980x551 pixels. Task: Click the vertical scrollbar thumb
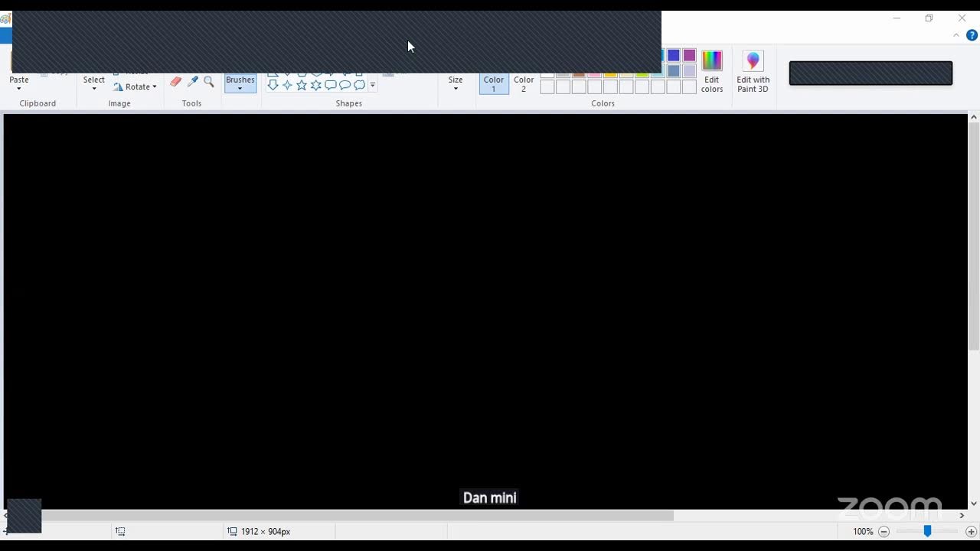(x=974, y=236)
